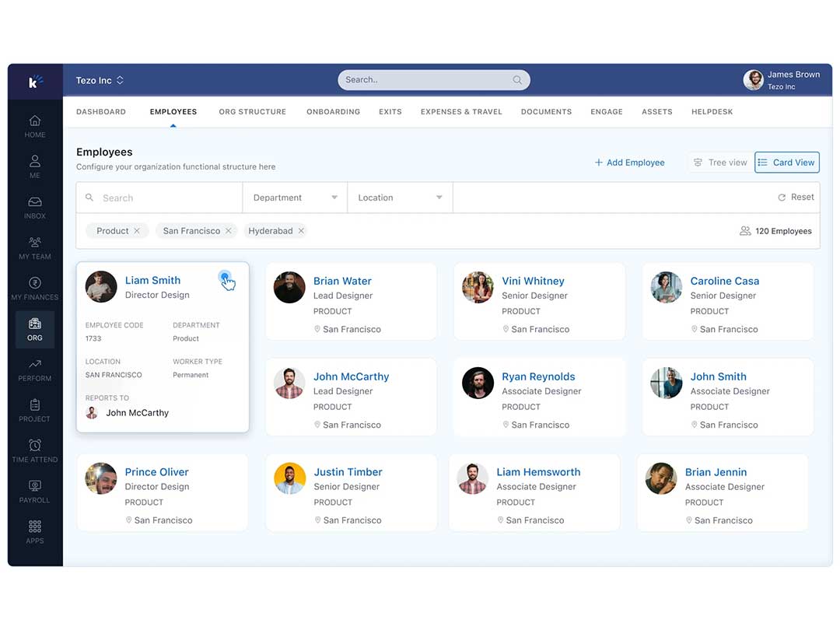Open the Onboarding tab
Screen dimensions: 840x630
pyautogui.click(x=333, y=112)
